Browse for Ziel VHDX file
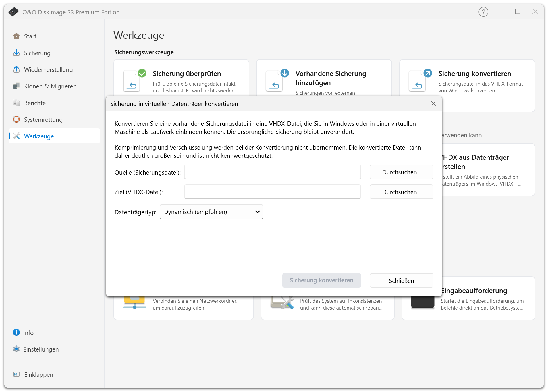Image resolution: width=548 pixels, height=392 pixels. 401,192
